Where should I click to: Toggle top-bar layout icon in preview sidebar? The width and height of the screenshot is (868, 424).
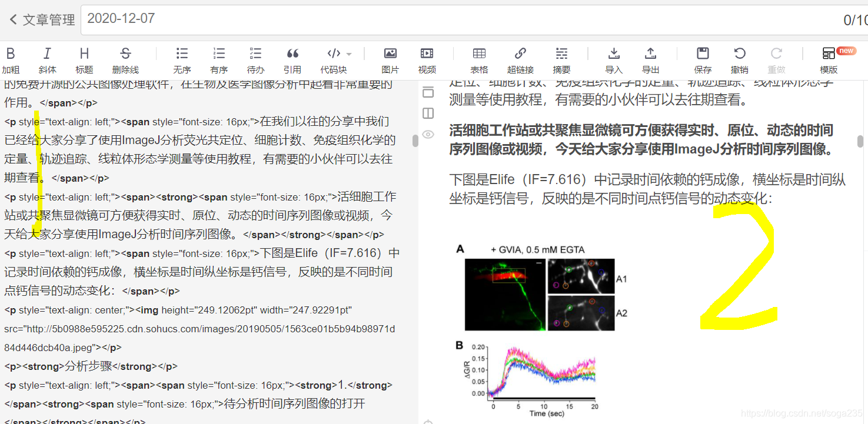coord(428,92)
